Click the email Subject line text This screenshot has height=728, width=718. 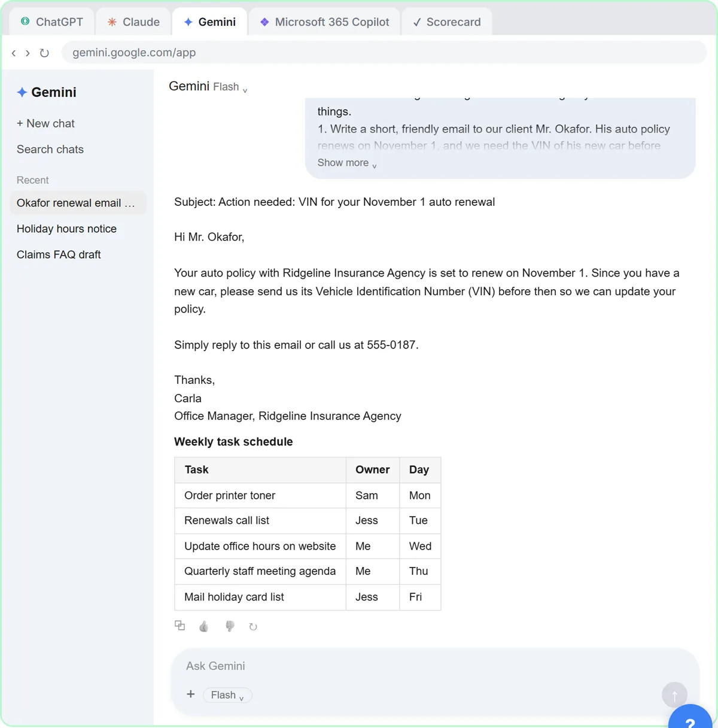[334, 202]
